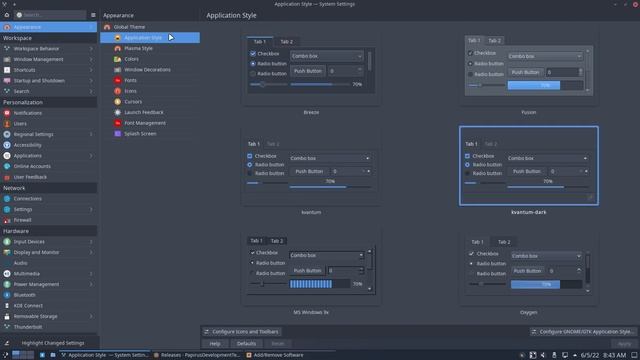Click the Startup and Shutdown icon

7,80
